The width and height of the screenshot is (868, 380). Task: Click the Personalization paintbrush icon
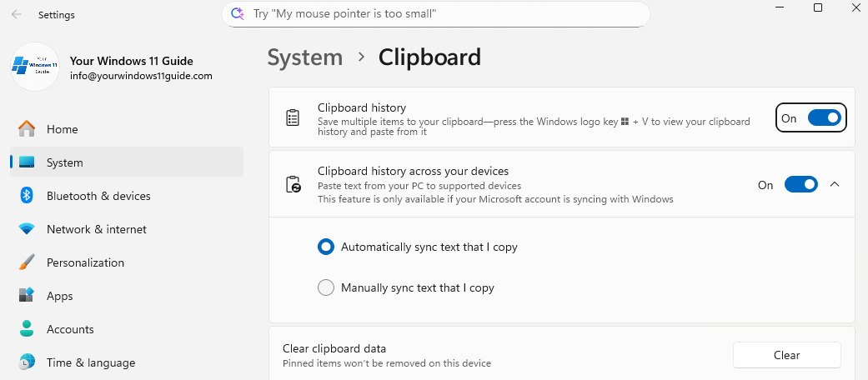[x=27, y=262]
